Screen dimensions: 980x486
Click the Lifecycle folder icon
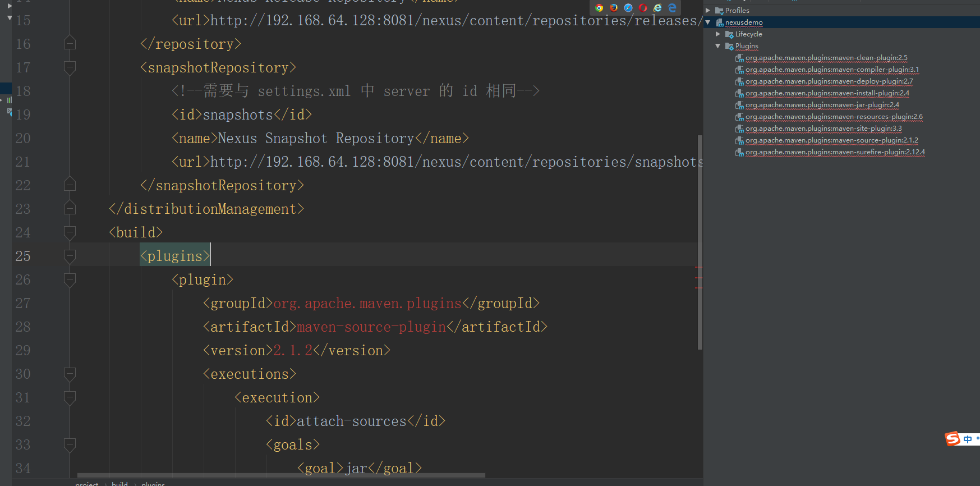pyautogui.click(x=729, y=34)
